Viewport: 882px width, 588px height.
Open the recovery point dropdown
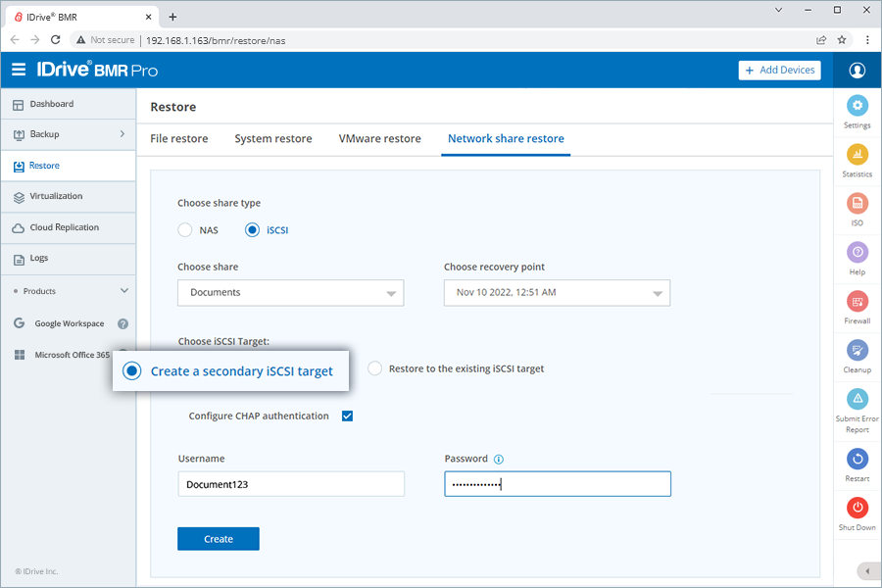[557, 292]
